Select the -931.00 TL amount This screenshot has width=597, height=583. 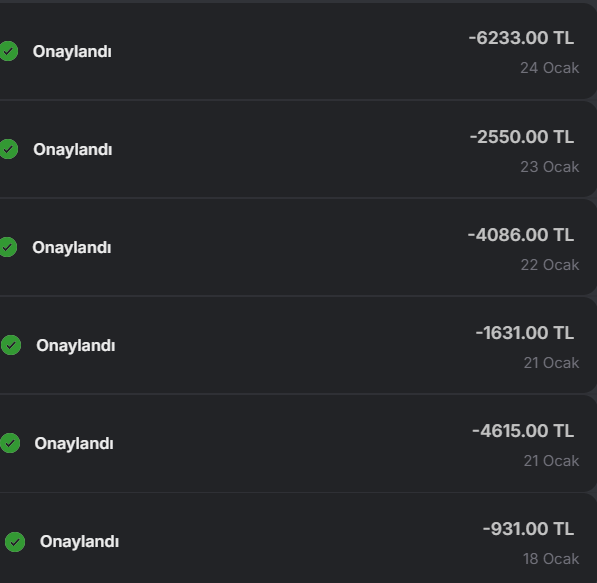528,529
